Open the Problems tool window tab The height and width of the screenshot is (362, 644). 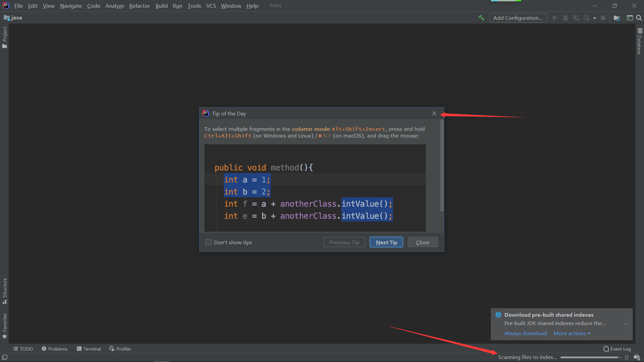[x=55, y=349]
